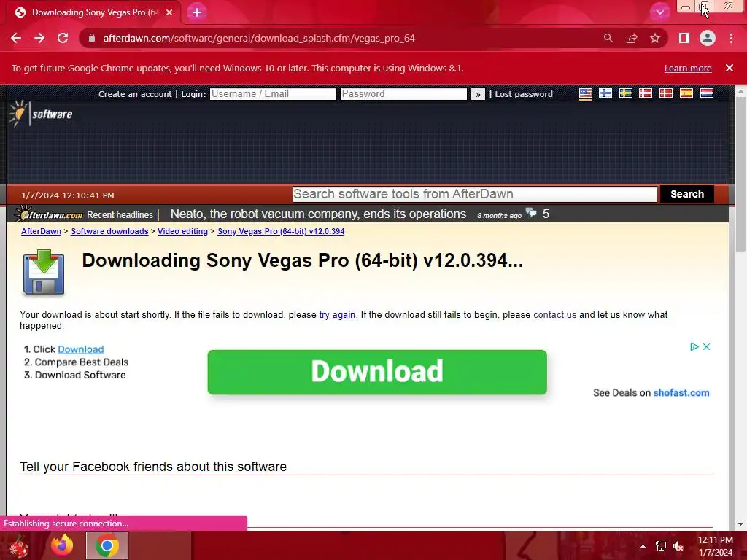Click scrollbar down arrow
747x560 pixels.
coord(740,524)
